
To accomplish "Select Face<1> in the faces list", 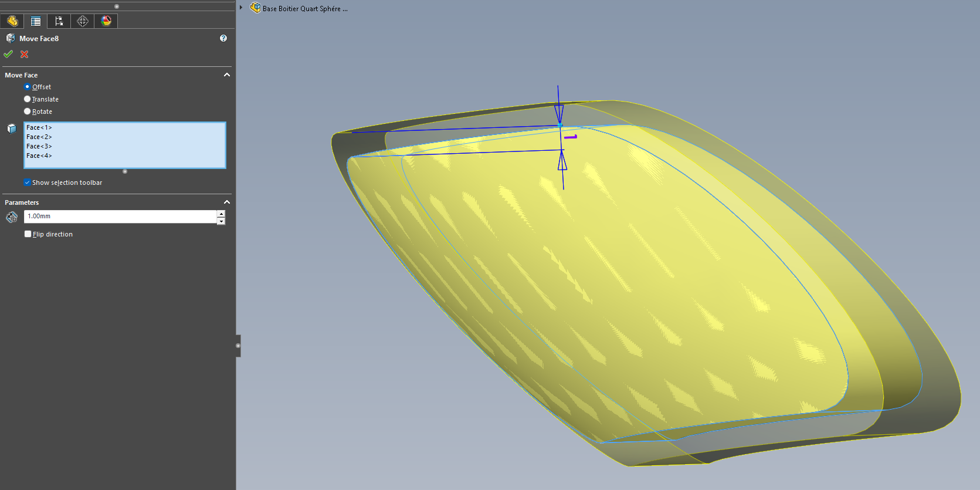I will click(x=39, y=127).
